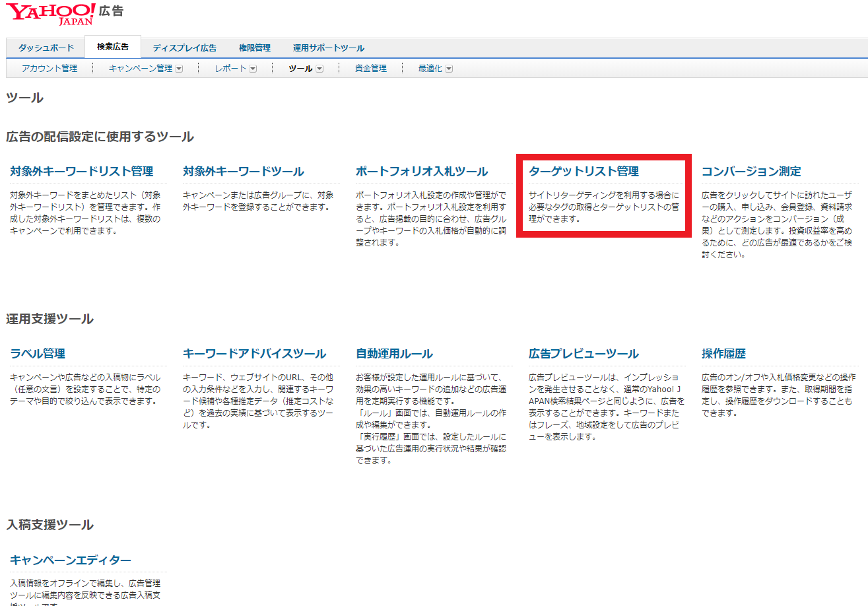Viewport: 868px width, 606px height.
Task: Expand the レポート dropdown arrow
Action: point(253,69)
